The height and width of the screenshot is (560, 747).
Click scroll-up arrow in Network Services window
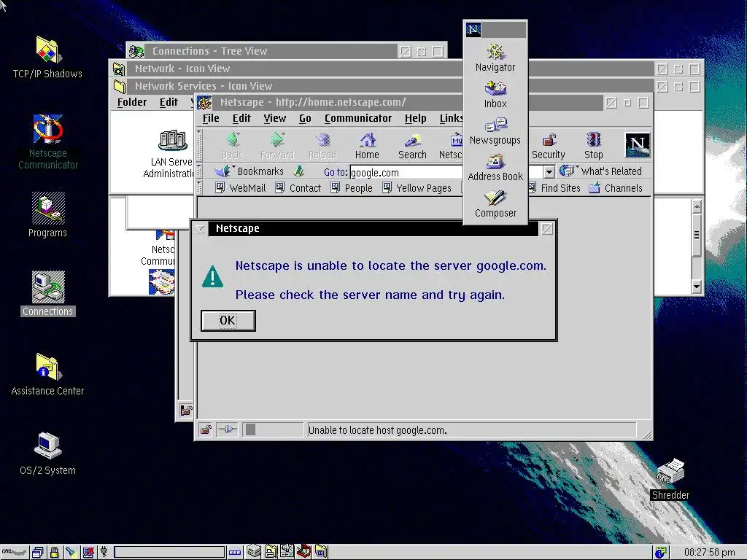(x=697, y=206)
